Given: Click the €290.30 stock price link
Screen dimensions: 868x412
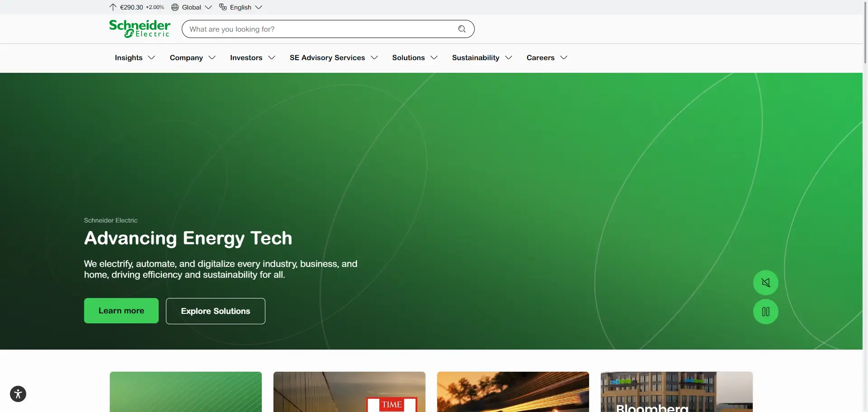Looking at the screenshot, I should tap(132, 7).
